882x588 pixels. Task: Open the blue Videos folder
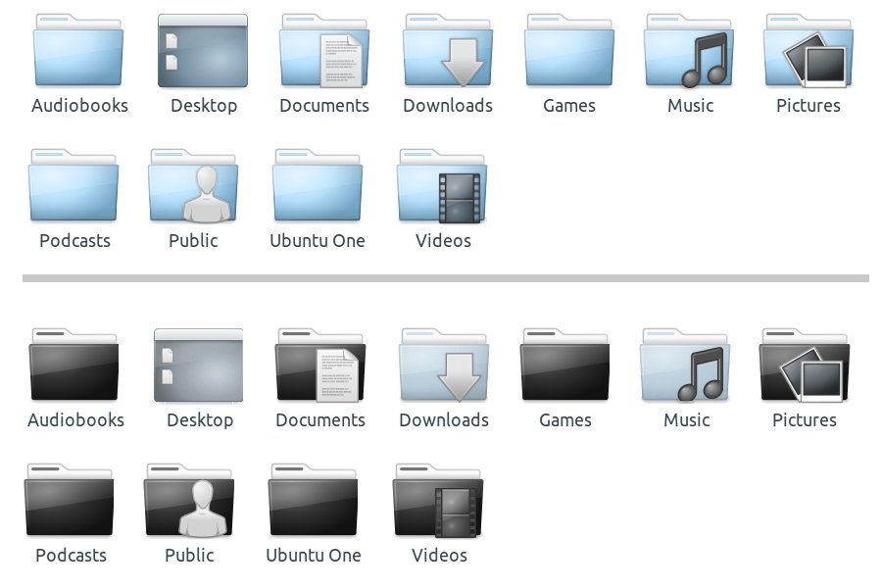tap(443, 187)
